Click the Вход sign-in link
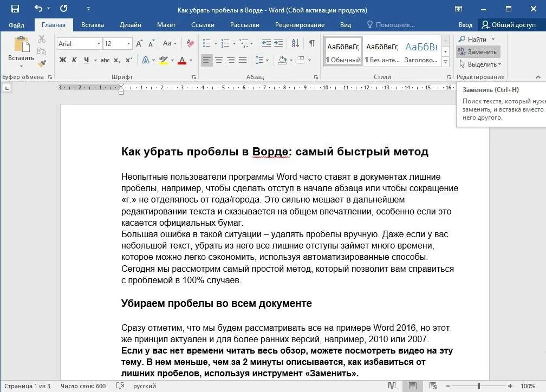 click(x=465, y=25)
